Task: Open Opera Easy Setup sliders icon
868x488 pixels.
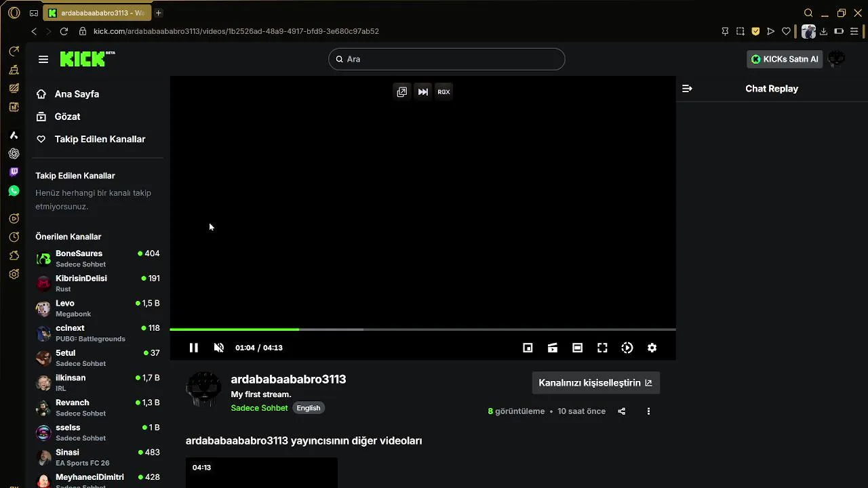Action: pos(854,31)
